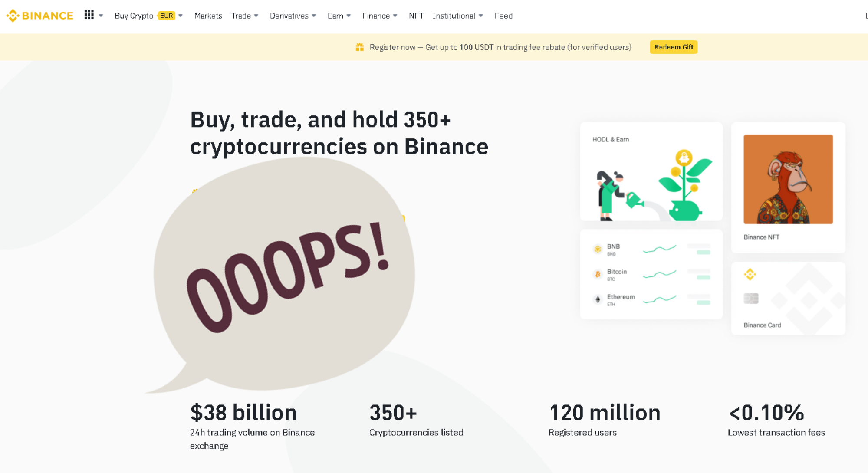Click the BNB sparkline price chart
Viewport: 868px width, 473px height.
(x=661, y=247)
